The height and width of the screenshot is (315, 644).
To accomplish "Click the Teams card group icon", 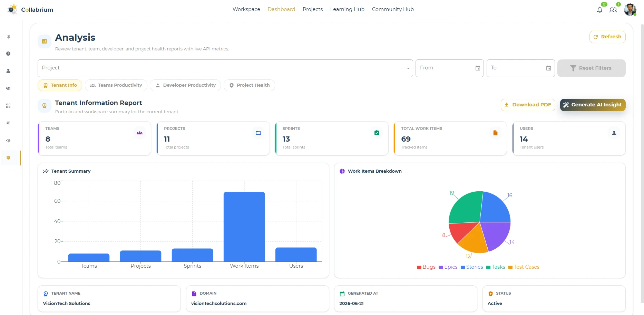I will (x=139, y=133).
